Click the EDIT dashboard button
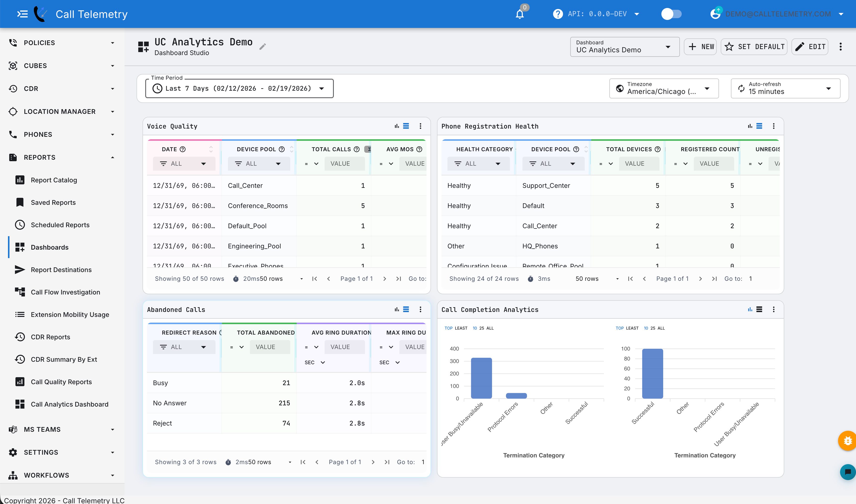The height and width of the screenshot is (504, 856). (810, 47)
